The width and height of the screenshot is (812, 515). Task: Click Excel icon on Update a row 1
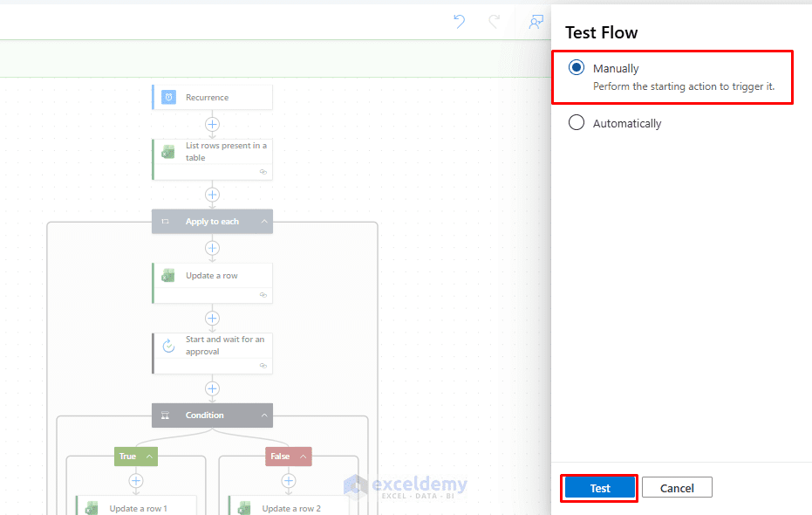pyautogui.click(x=92, y=508)
